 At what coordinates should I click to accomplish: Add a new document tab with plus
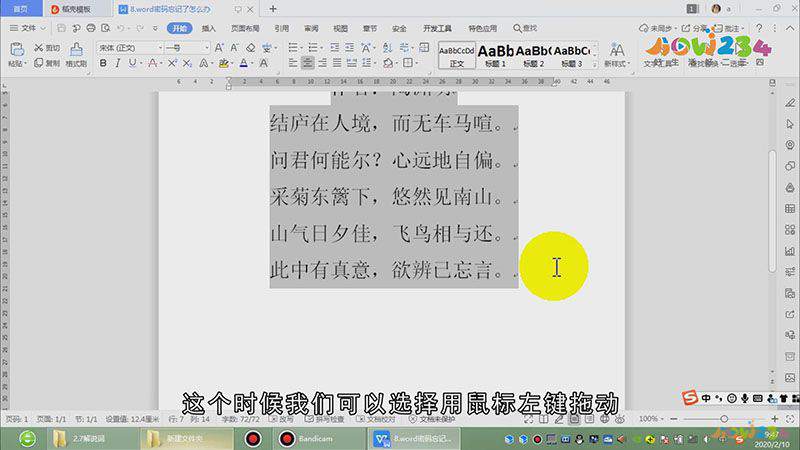point(273,9)
